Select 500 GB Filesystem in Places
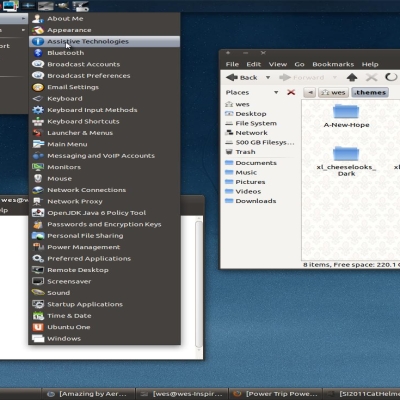 [x=260, y=142]
